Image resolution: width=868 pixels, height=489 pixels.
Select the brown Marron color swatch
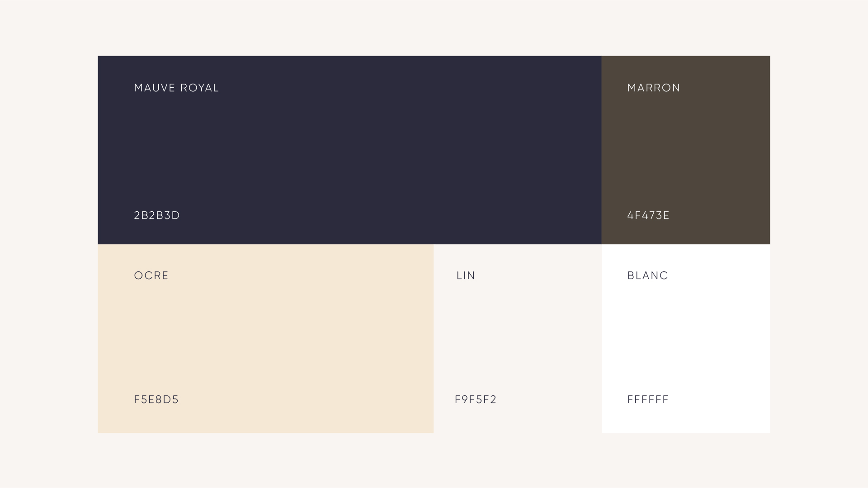pos(685,150)
